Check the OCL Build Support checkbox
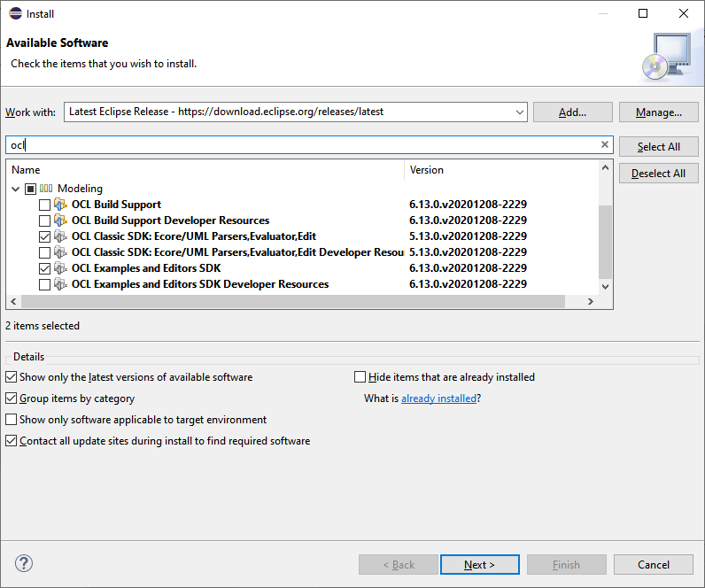The height and width of the screenshot is (588, 705). pyautogui.click(x=44, y=205)
